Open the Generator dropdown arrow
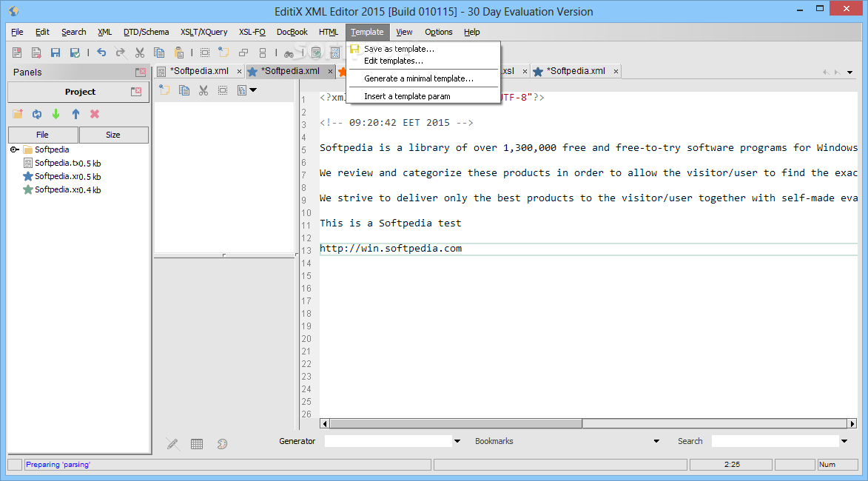The image size is (868, 481). tap(457, 441)
